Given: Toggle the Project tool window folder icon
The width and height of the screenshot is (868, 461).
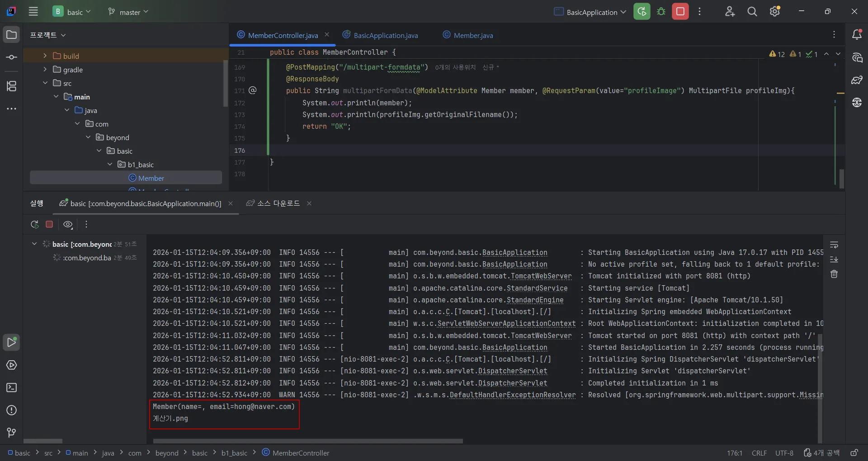Looking at the screenshot, I should point(11,35).
